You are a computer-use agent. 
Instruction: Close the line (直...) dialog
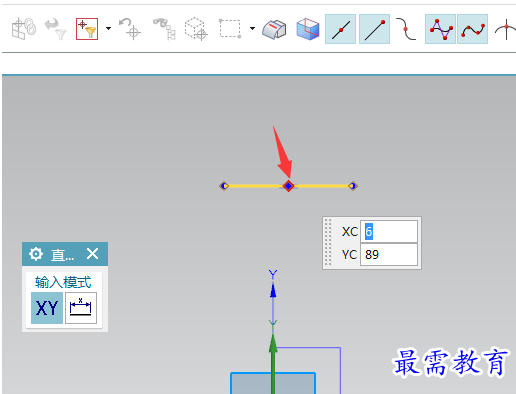pyautogui.click(x=92, y=254)
